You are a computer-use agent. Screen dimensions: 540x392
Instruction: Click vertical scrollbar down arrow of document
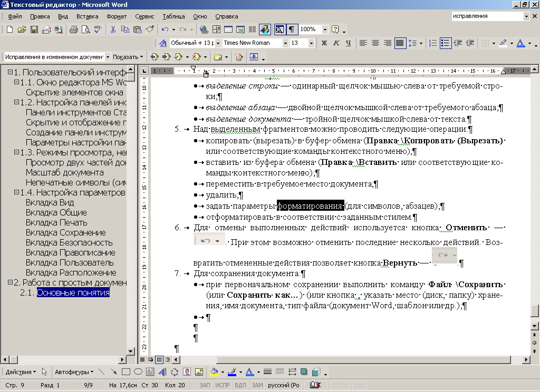pyautogui.click(x=535, y=326)
